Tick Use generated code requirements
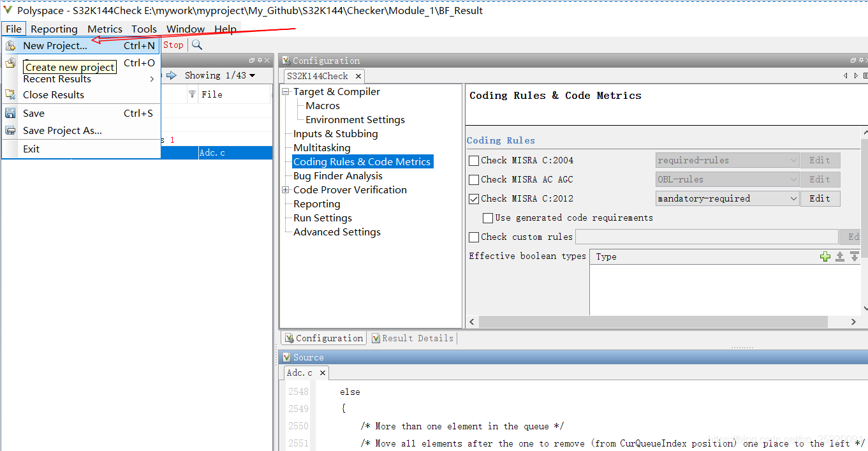Screen dimensions: 868x451 [x=488, y=218]
